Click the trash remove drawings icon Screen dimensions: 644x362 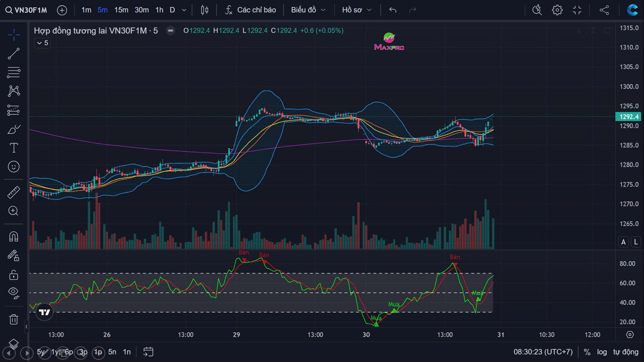coord(14,319)
